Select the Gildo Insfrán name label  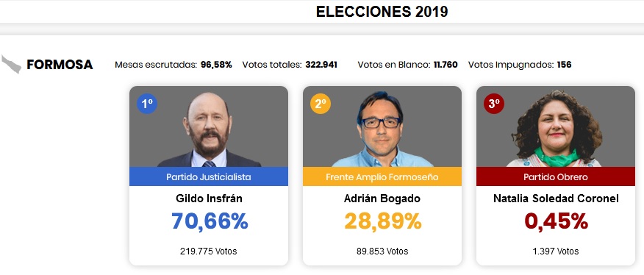coord(209,199)
